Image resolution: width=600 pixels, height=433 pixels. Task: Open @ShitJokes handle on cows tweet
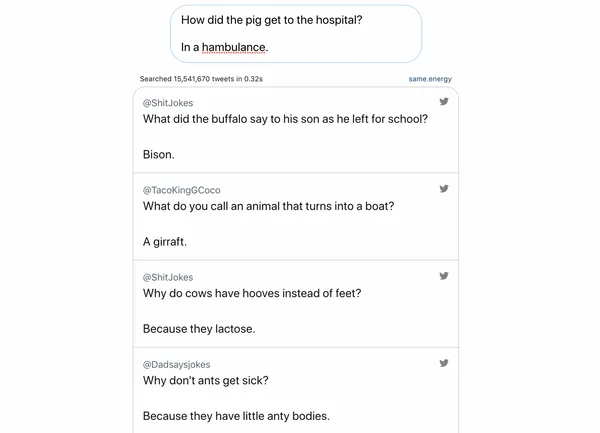[x=168, y=277]
